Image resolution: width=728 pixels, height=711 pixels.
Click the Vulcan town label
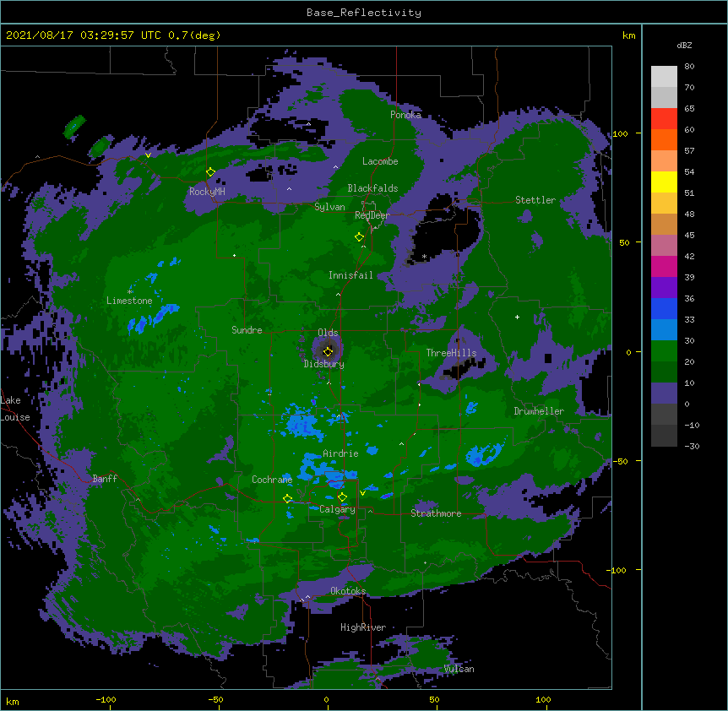point(459,669)
